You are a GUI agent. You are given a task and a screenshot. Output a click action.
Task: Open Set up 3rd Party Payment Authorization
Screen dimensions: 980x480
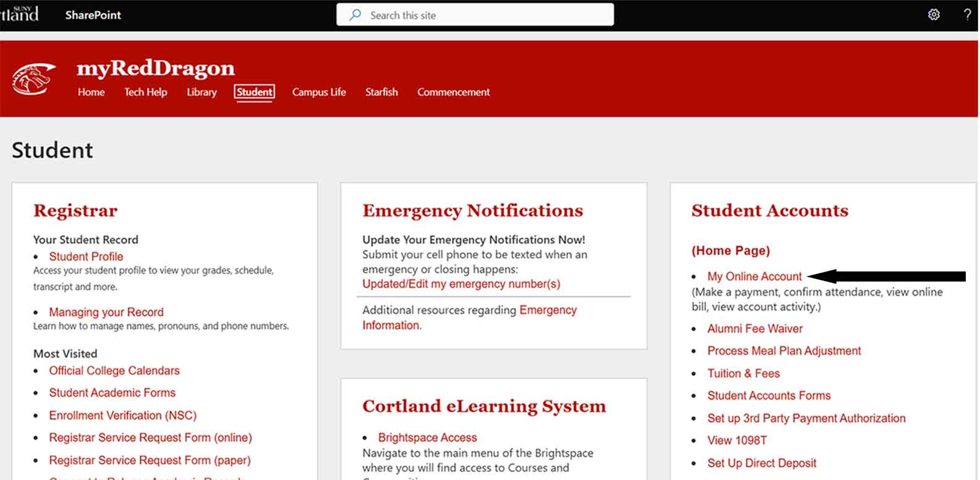(806, 418)
